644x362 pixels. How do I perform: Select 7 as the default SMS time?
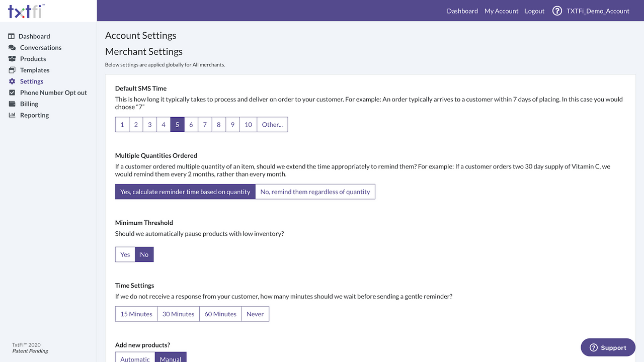pyautogui.click(x=205, y=124)
